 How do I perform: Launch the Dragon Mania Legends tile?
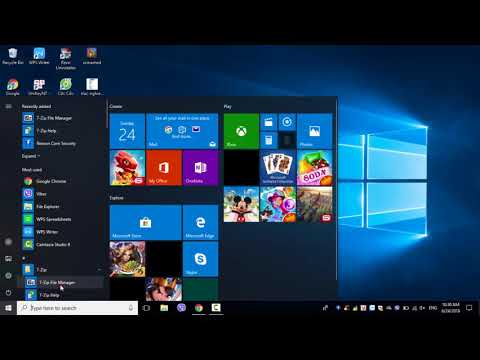coord(127,168)
